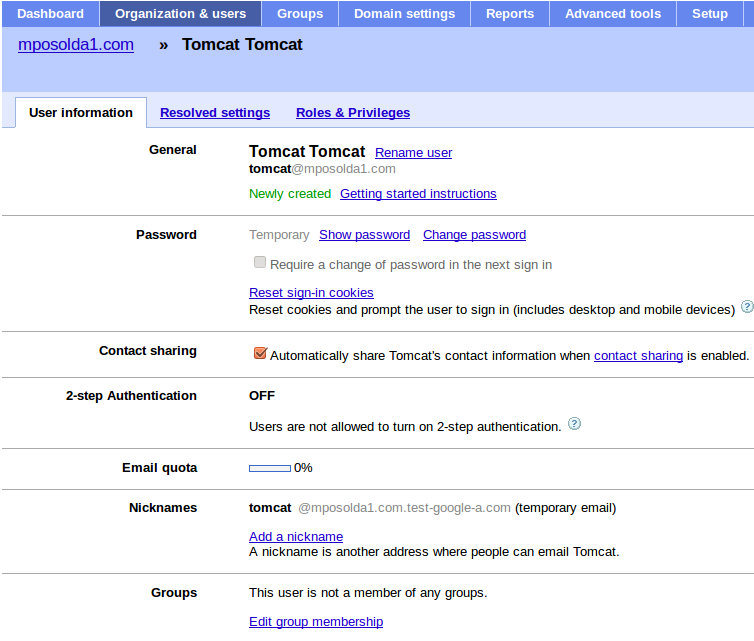Click Edit group membership link
754x641 pixels.
point(316,622)
